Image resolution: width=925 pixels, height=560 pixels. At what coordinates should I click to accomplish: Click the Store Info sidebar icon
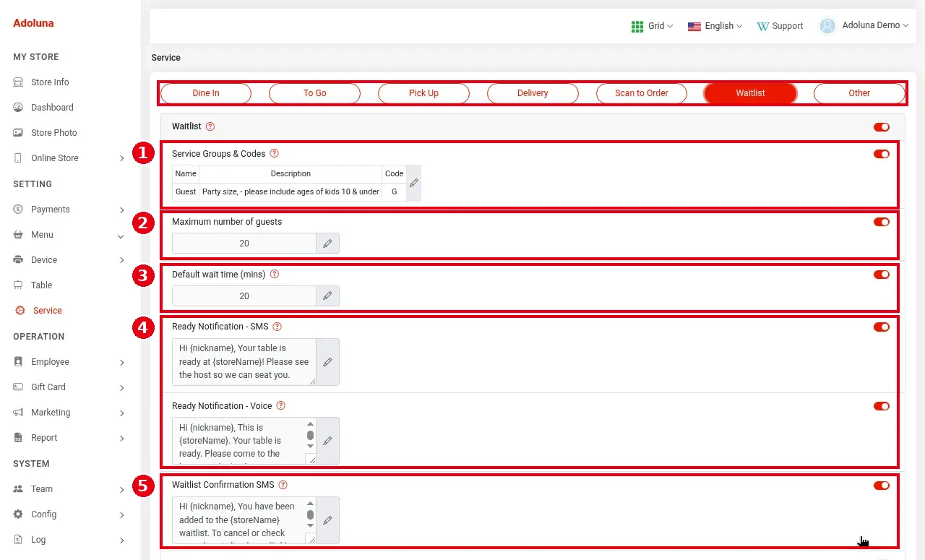click(x=18, y=82)
